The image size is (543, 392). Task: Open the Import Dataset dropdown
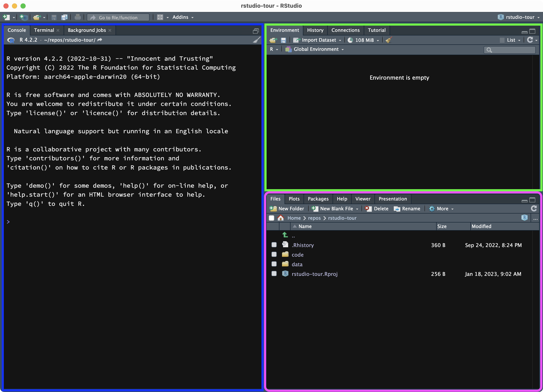tap(317, 40)
